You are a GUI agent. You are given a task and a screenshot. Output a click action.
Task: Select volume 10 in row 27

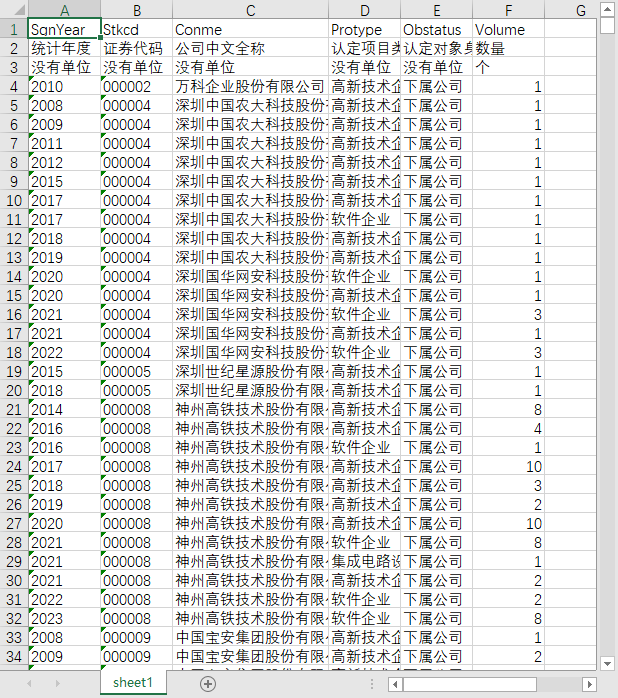pyautogui.click(x=508, y=523)
